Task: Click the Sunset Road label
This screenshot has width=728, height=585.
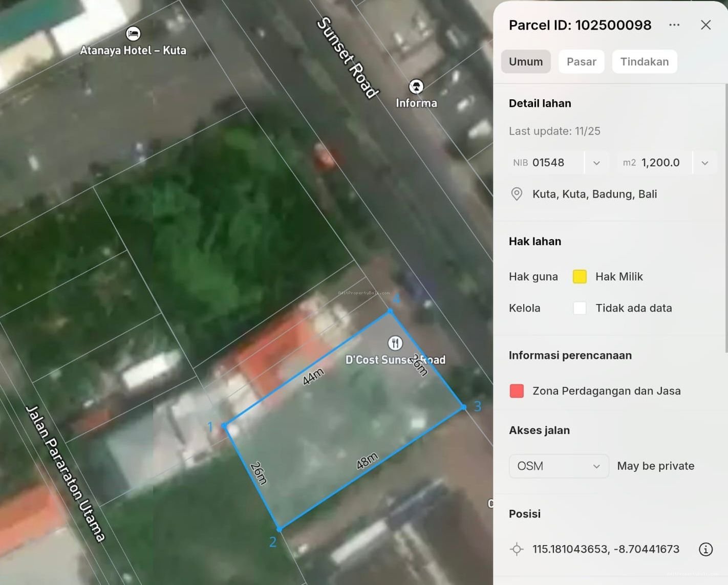Action: [348, 57]
